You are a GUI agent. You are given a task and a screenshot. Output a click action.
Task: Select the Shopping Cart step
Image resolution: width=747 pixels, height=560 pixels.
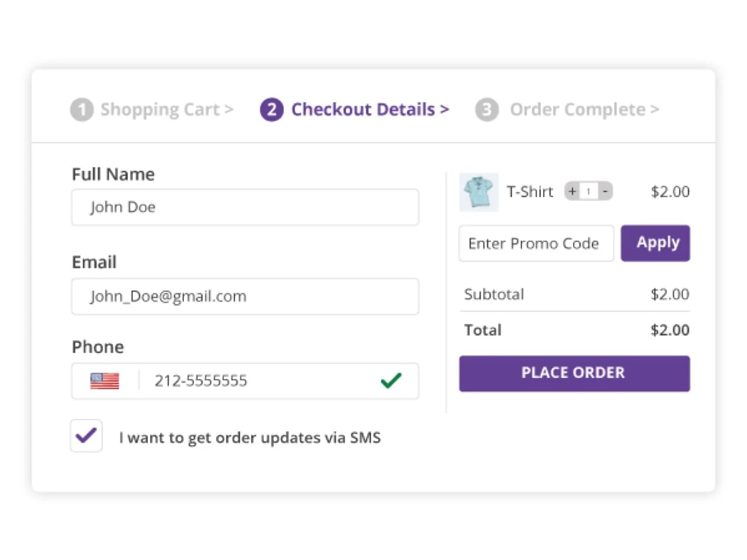pos(166,109)
